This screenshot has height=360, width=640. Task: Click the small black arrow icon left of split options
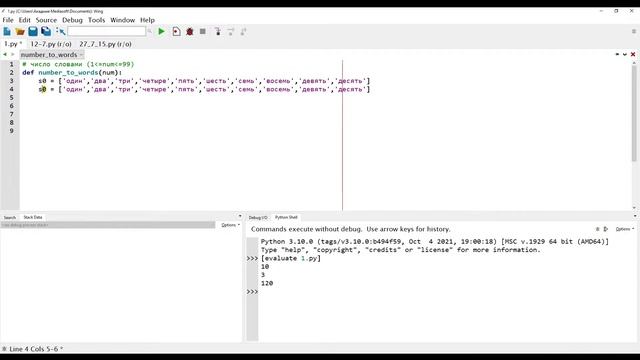click(617, 54)
